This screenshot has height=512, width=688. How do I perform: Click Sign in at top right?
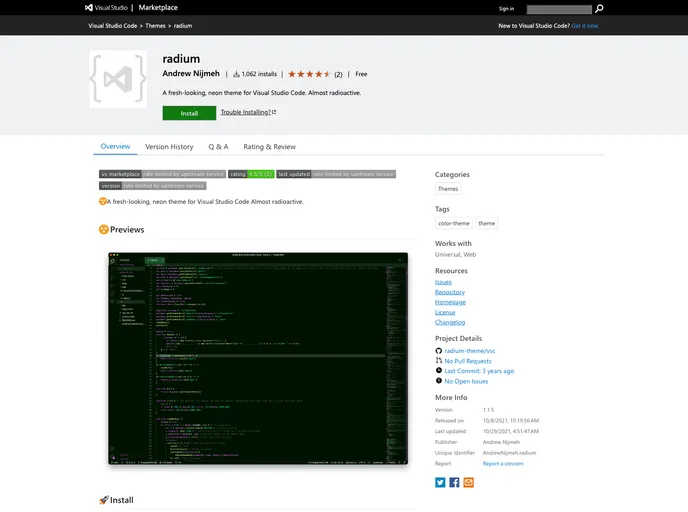(x=506, y=8)
